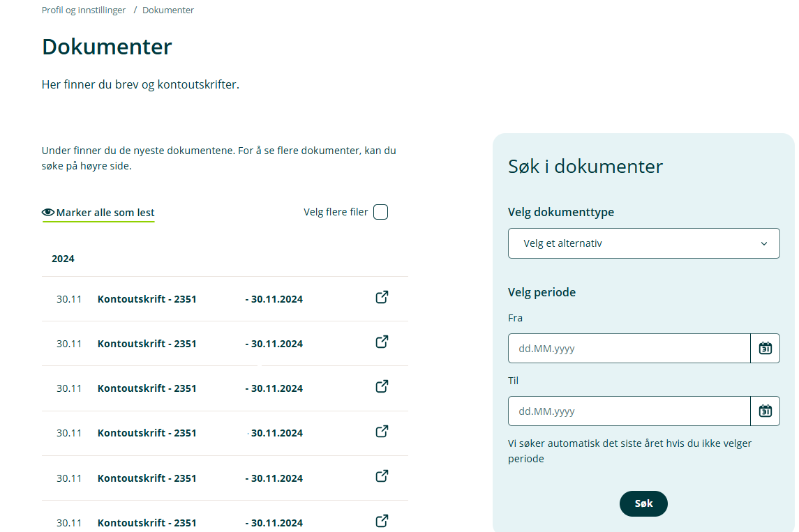Open calendar picker for Til date
799x532 pixels.
(x=765, y=411)
